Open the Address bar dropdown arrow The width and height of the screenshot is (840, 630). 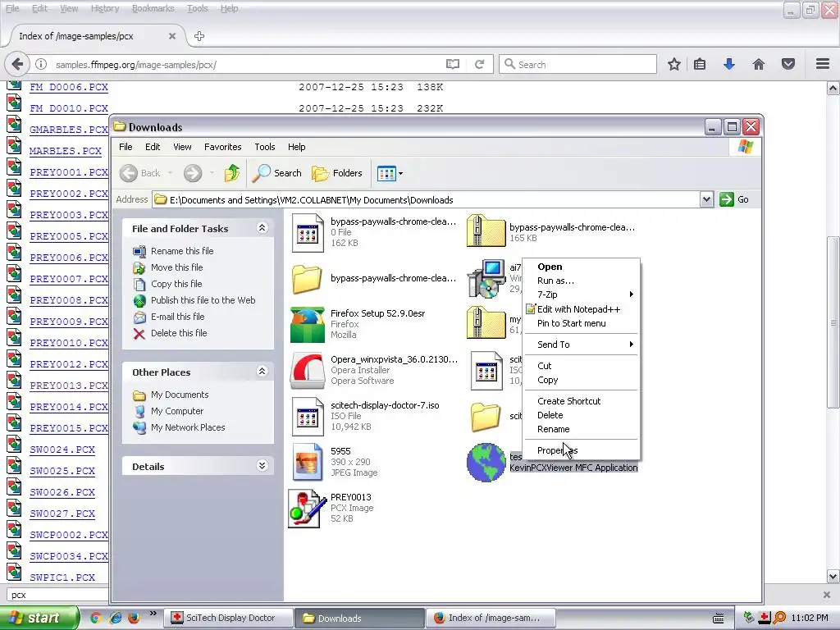[x=706, y=200]
